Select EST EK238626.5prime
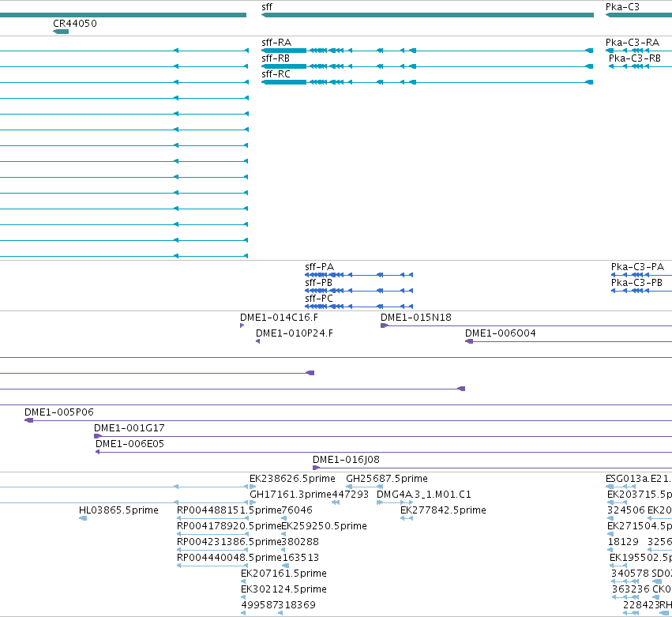Screen dimensions: 672x617 (x=253, y=487)
